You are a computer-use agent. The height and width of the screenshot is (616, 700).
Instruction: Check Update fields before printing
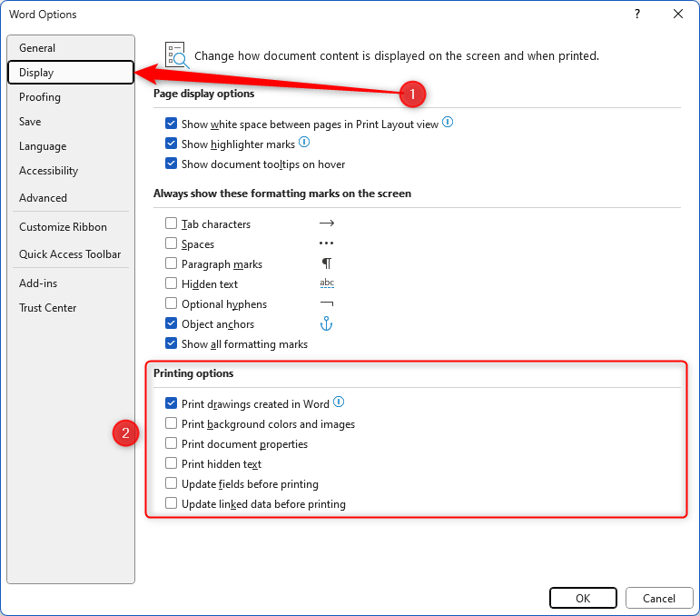click(171, 484)
